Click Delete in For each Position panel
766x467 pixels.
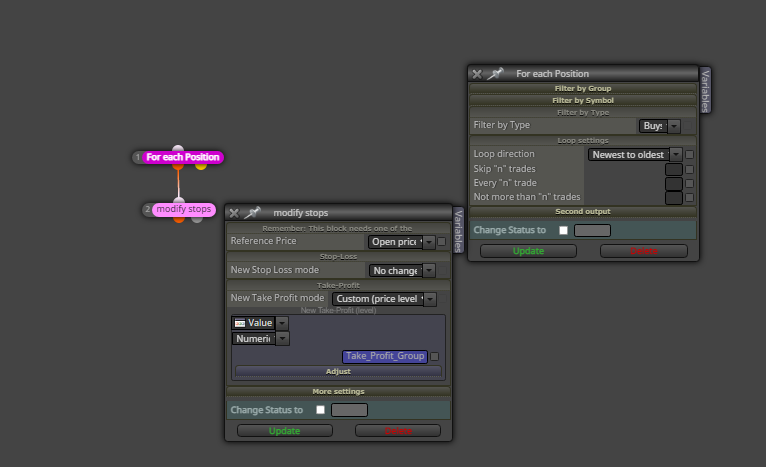pyautogui.click(x=643, y=251)
